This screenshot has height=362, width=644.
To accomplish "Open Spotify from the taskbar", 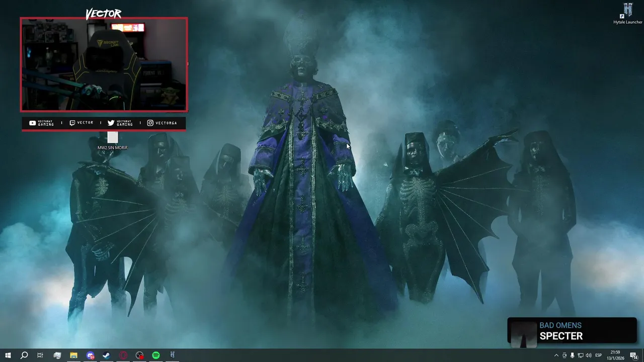I will 156,355.
